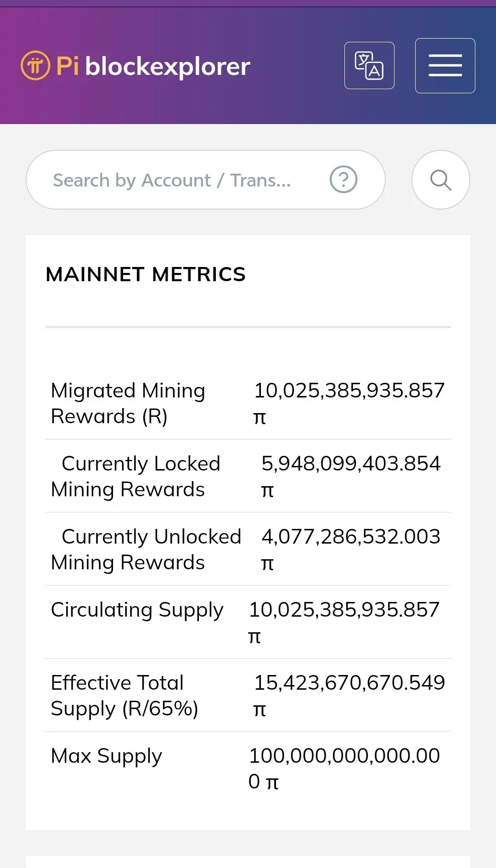This screenshot has width=496, height=868.
Task: Click the search help question mark icon
Action: (343, 180)
